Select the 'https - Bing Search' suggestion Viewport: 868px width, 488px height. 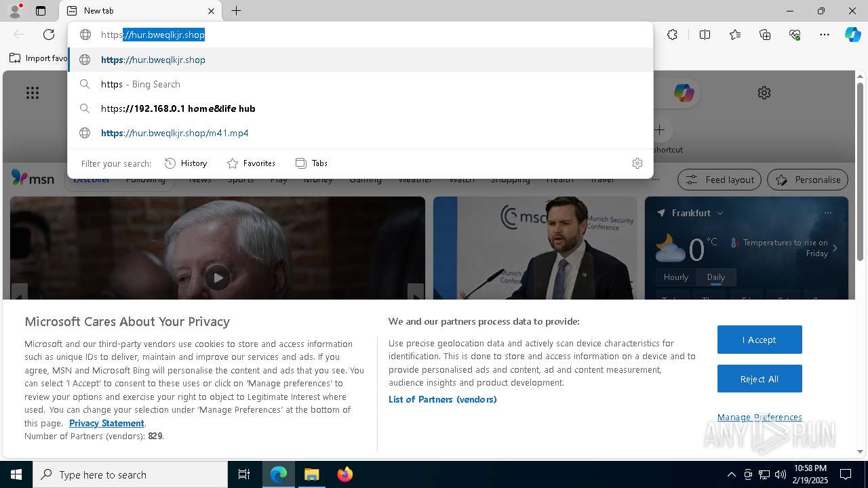360,84
